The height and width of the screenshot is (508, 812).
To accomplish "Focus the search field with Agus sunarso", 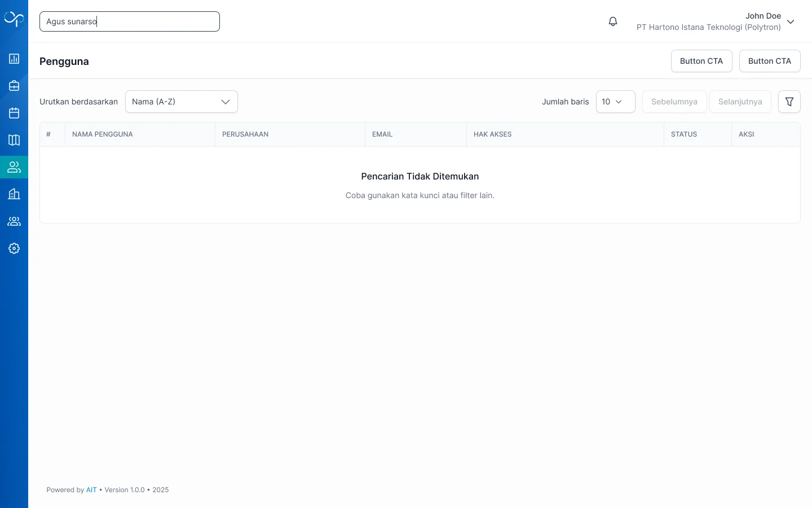I will point(130,21).
